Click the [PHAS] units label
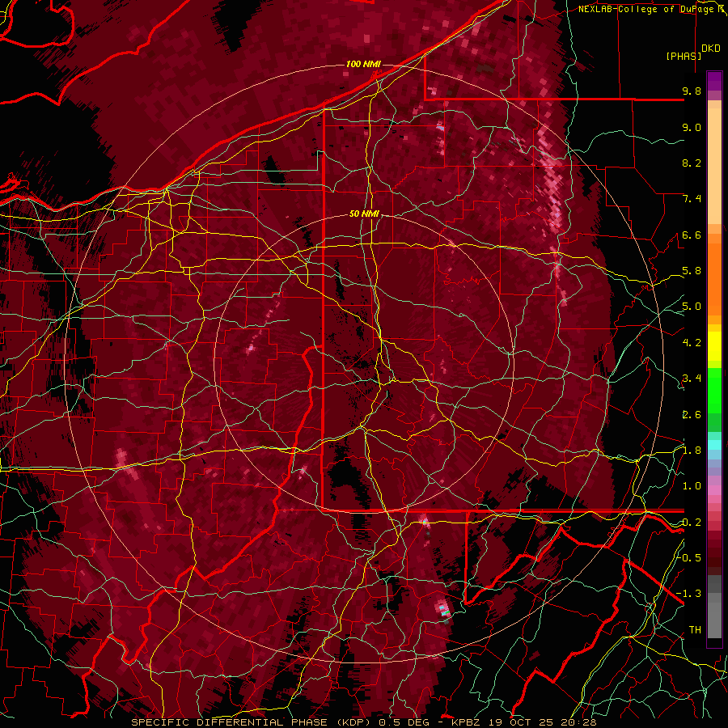 684,56
